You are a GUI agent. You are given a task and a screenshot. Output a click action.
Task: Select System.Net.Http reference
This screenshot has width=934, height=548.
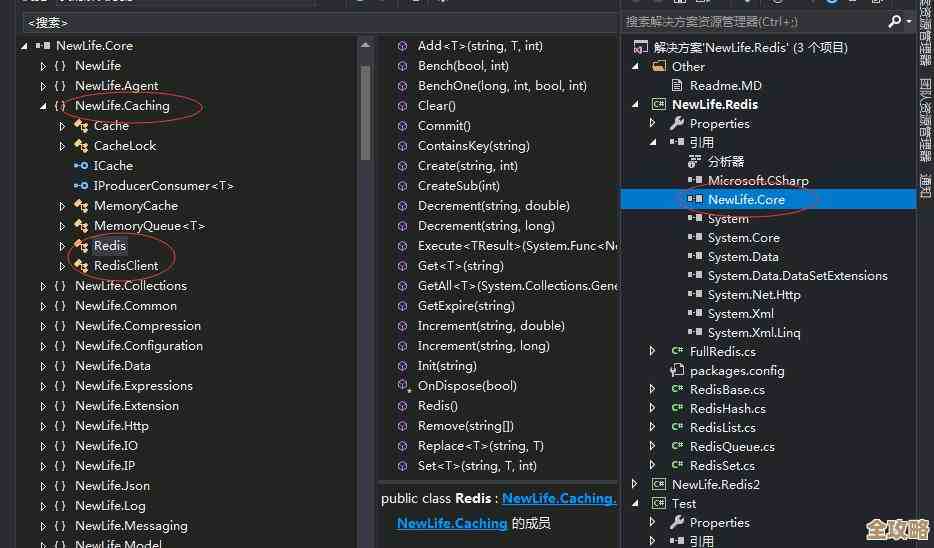[x=753, y=295]
